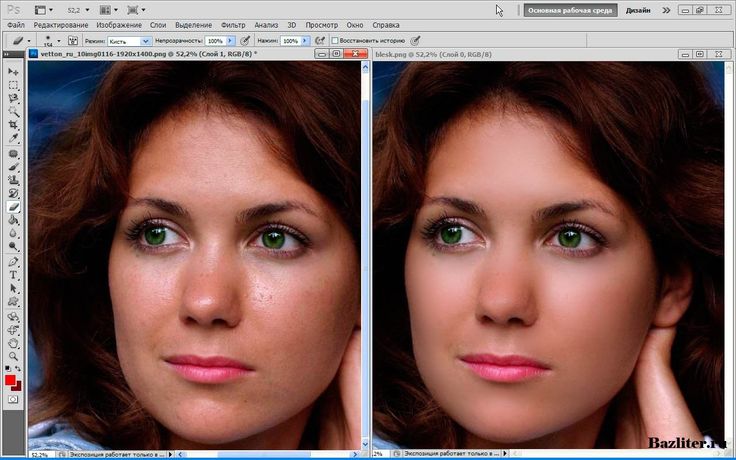Toggle airbrush mode next to Нажим
The height and width of the screenshot is (460, 736).
coord(319,41)
